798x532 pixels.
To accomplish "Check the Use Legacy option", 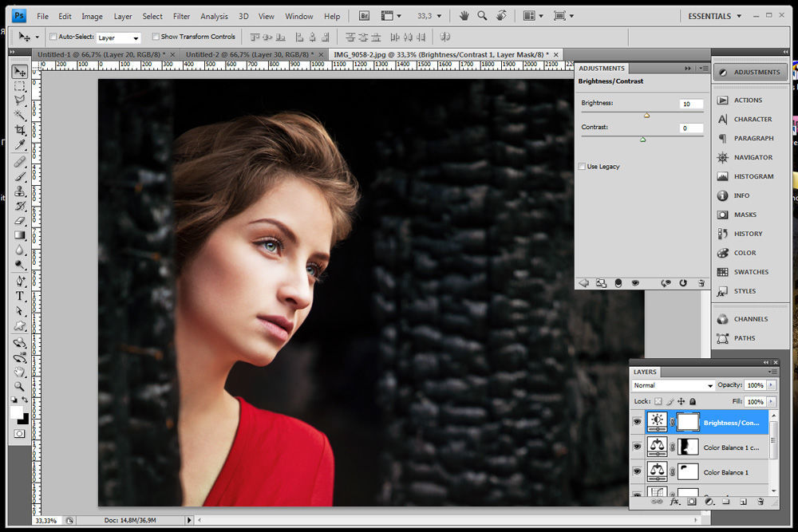I will pos(582,167).
